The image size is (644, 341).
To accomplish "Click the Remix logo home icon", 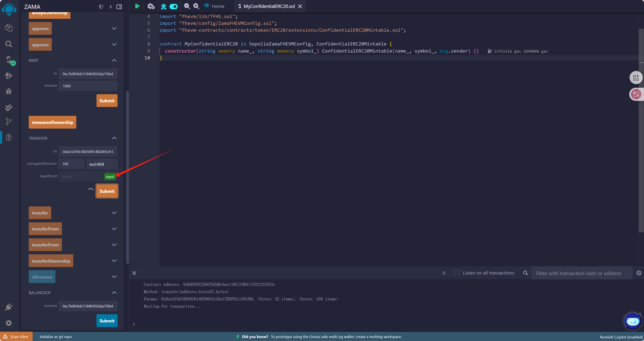I will click(9, 9).
